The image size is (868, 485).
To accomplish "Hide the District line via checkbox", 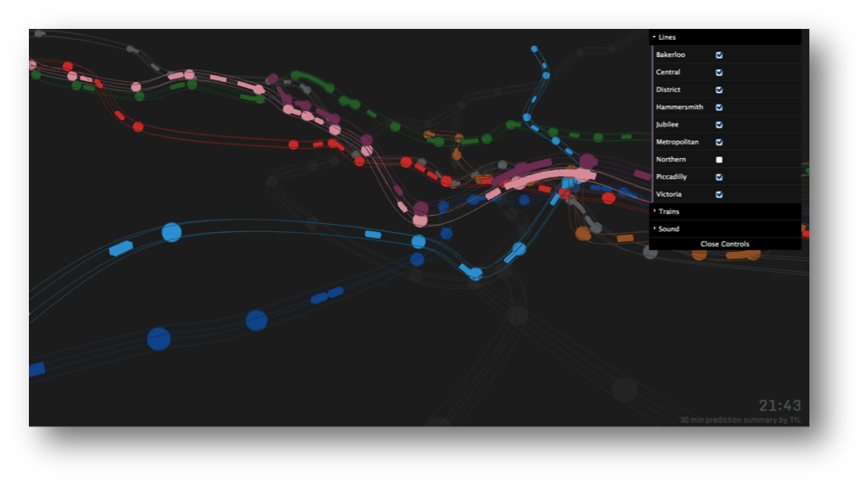I will (x=719, y=90).
